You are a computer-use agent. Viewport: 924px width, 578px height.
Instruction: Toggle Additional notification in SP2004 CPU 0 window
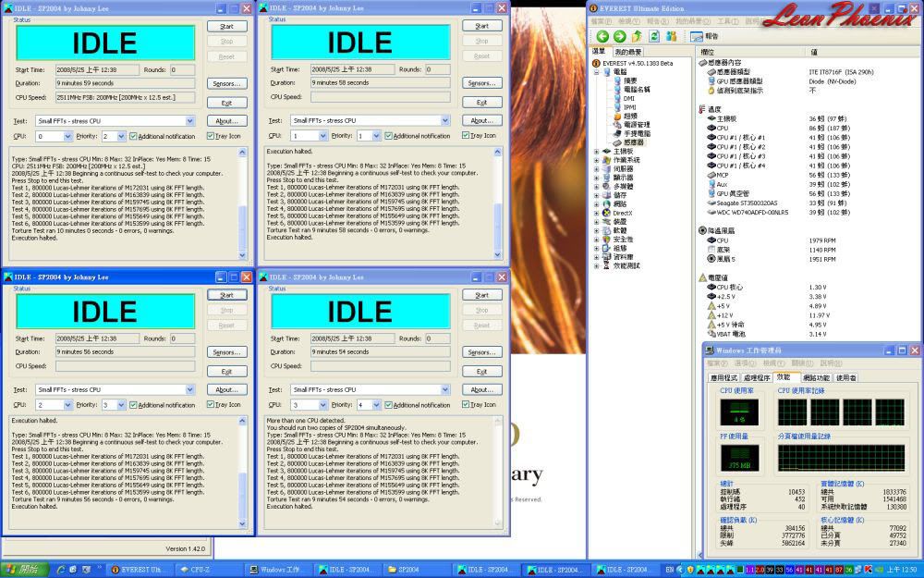133,136
